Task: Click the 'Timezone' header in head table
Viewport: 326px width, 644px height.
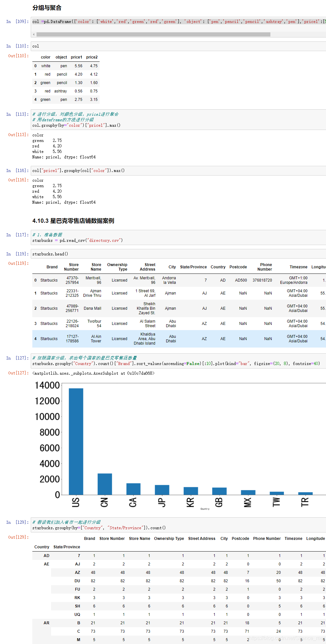Action: (299, 267)
